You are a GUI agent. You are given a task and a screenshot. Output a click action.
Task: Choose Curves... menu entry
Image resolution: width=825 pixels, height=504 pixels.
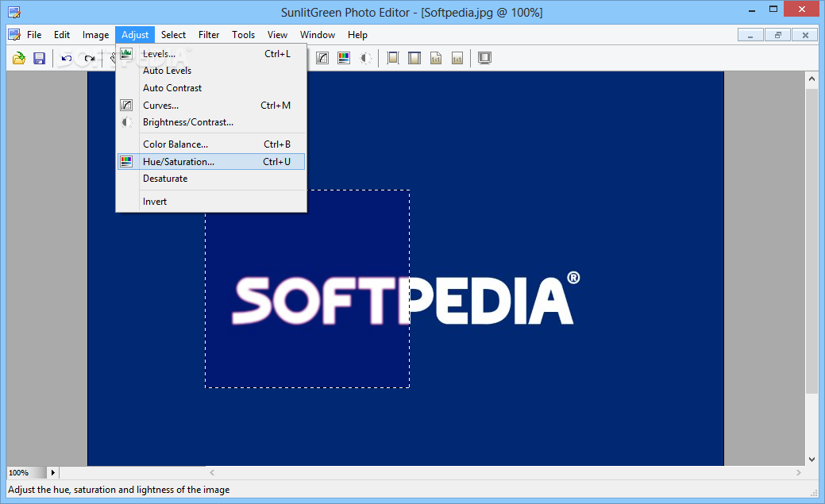211,106
